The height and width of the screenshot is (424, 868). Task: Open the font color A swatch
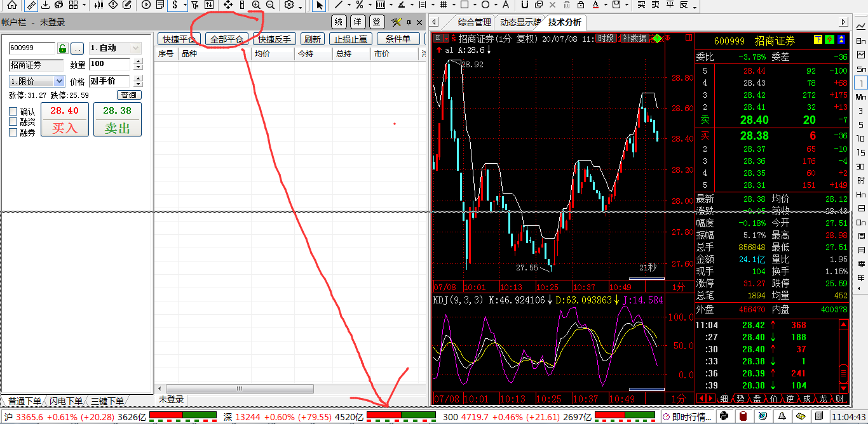[x=595, y=5]
